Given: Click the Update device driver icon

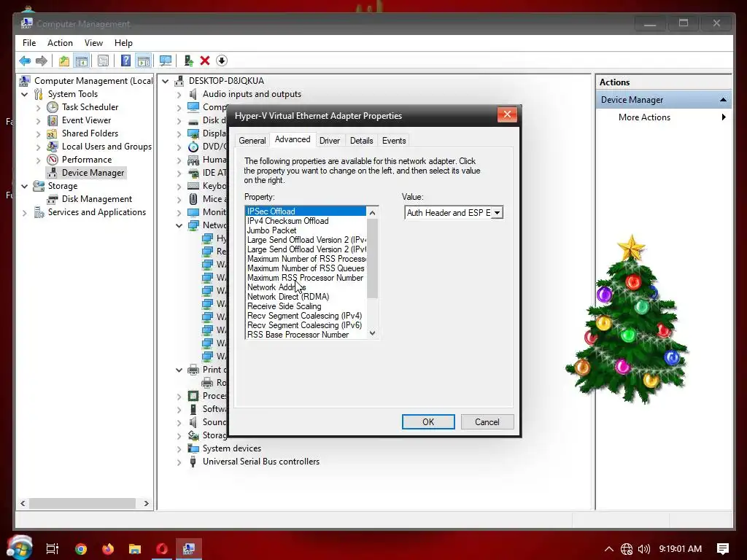Looking at the screenshot, I should [x=189, y=61].
